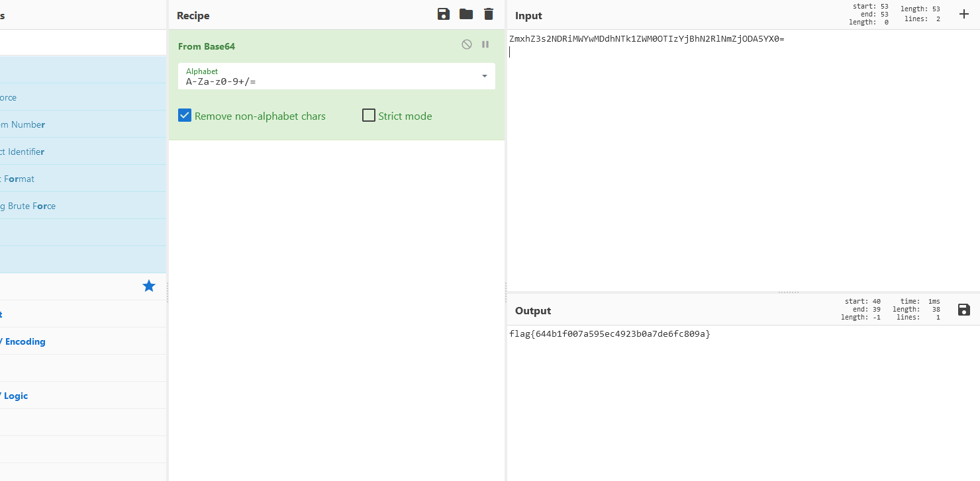Click the output time 1ms stat
The width and height of the screenshot is (980, 481).
click(x=920, y=301)
